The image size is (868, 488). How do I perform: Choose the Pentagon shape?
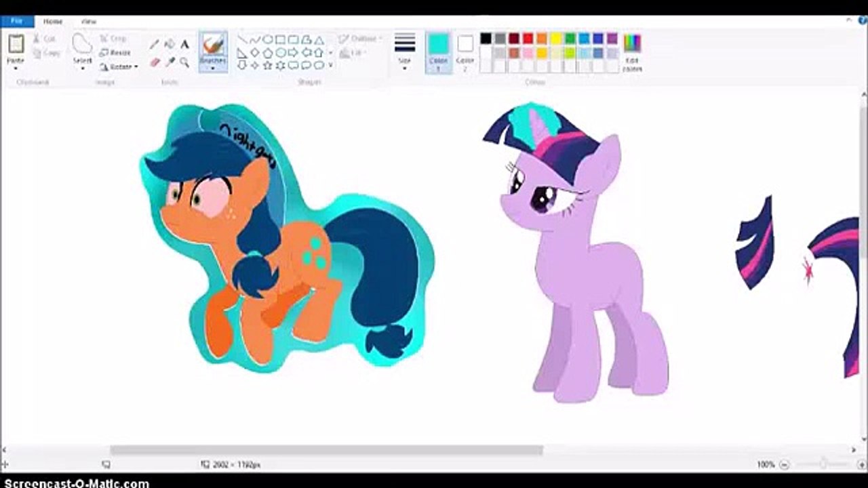(x=268, y=53)
